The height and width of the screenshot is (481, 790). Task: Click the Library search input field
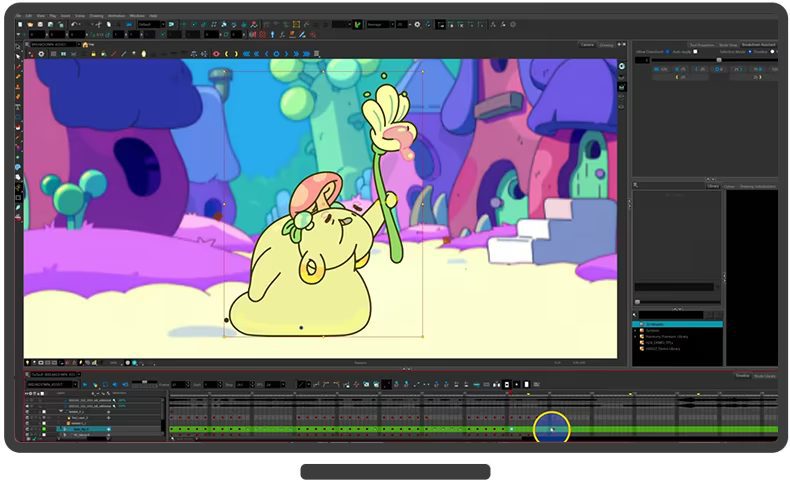click(671, 315)
